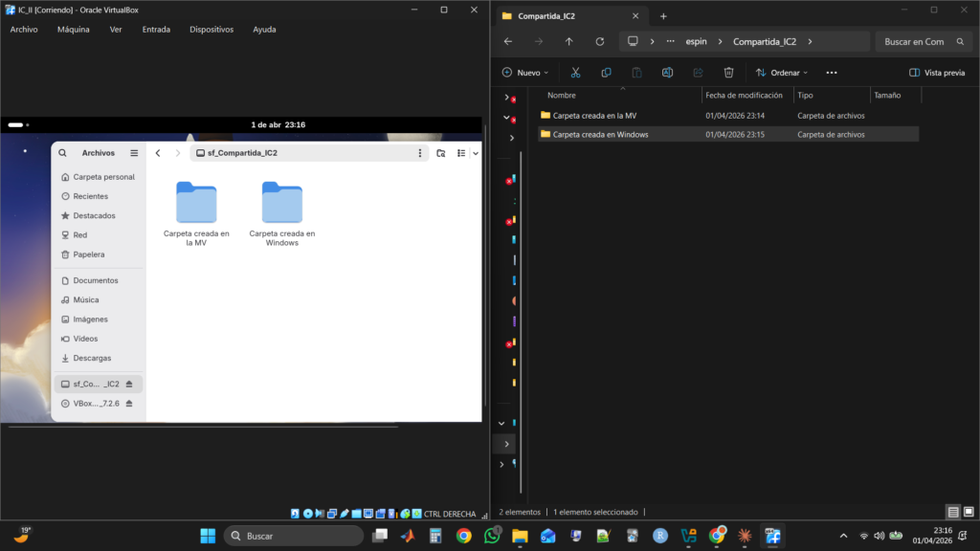Click the USB devices icon in VirtualBox statusbar

point(344,513)
